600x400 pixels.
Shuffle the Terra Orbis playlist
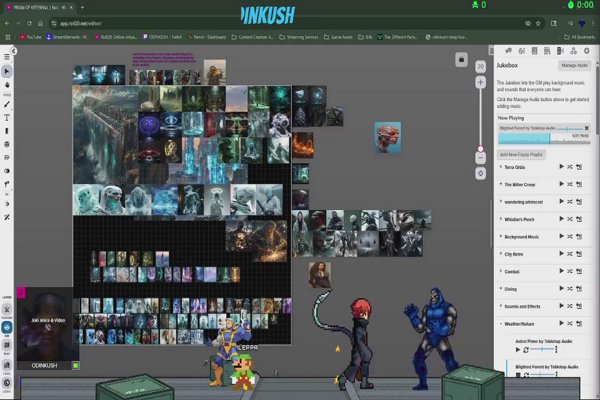570,167
